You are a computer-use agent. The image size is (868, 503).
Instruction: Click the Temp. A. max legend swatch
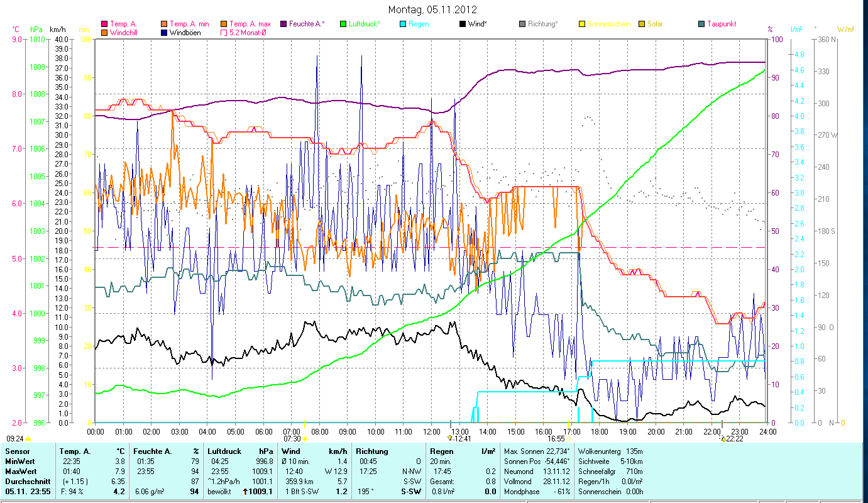click(x=224, y=24)
